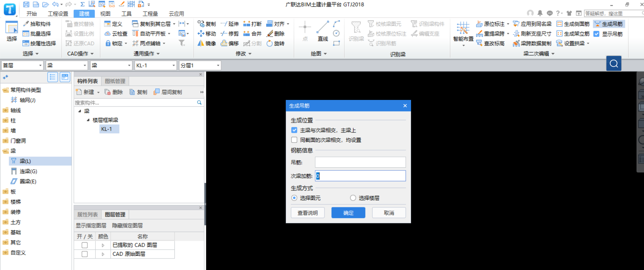Select the 批量选择 batch select tool
Screen dimensions: 644x270
point(37,34)
